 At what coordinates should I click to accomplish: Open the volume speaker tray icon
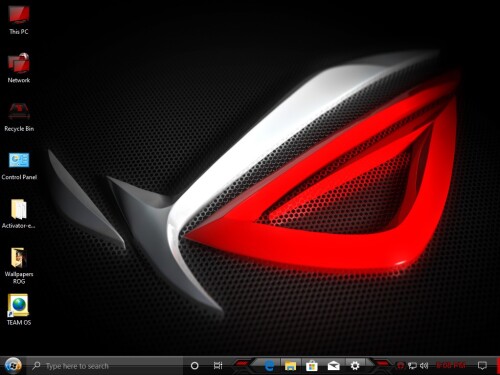tap(424, 366)
